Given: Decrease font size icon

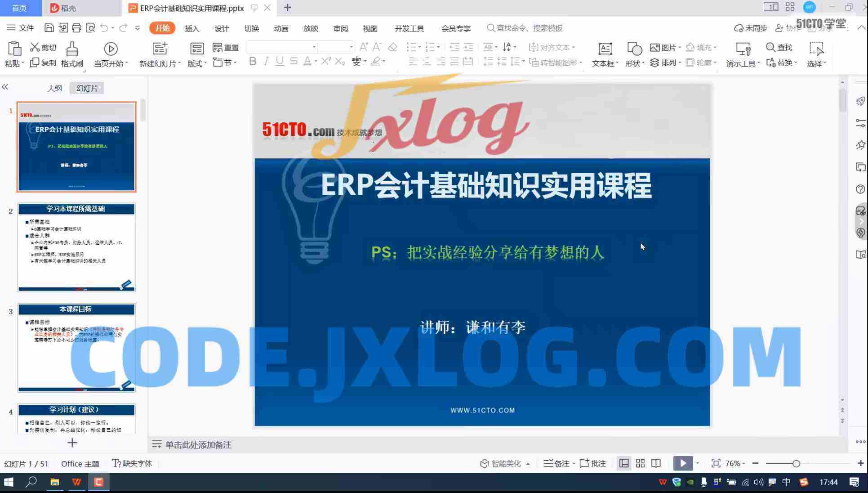Looking at the screenshot, I should tap(378, 47).
